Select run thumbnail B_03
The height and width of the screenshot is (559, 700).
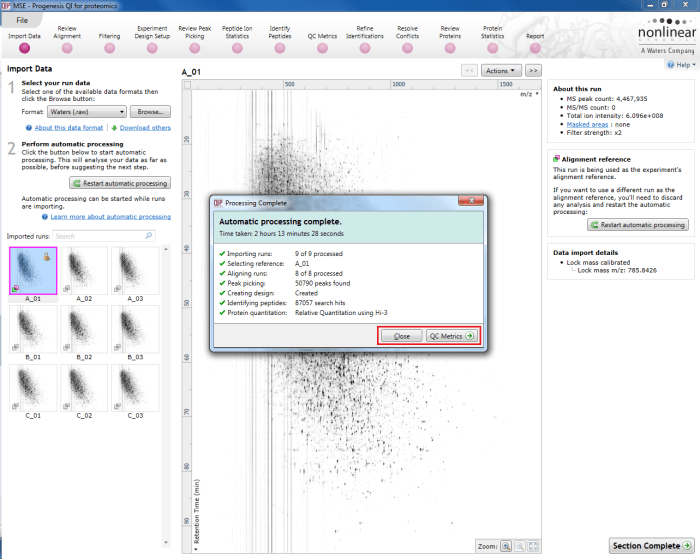(x=135, y=329)
